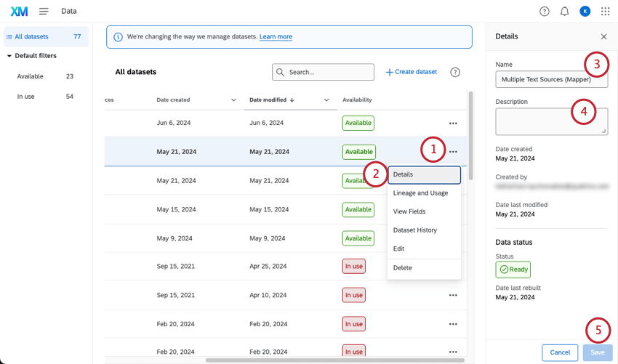
Task: Open the user account avatar
Action: (x=585, y=12)
